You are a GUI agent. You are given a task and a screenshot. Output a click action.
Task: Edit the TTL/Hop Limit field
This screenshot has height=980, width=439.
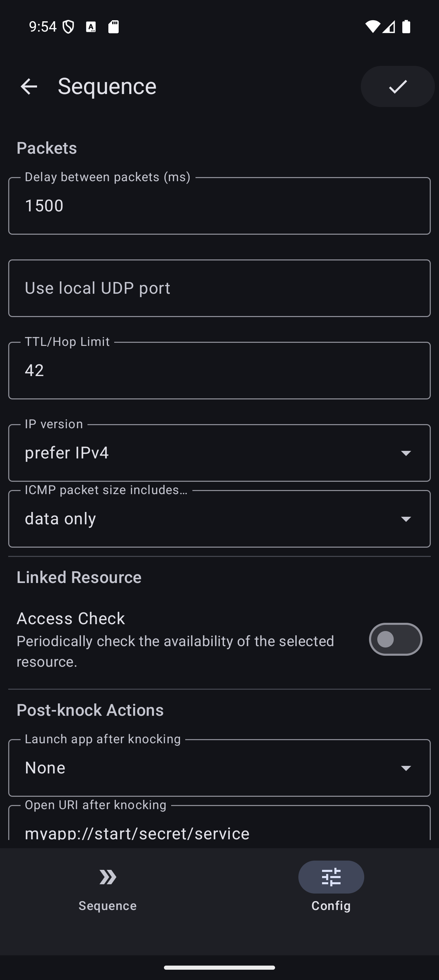[x=219, y=371]
